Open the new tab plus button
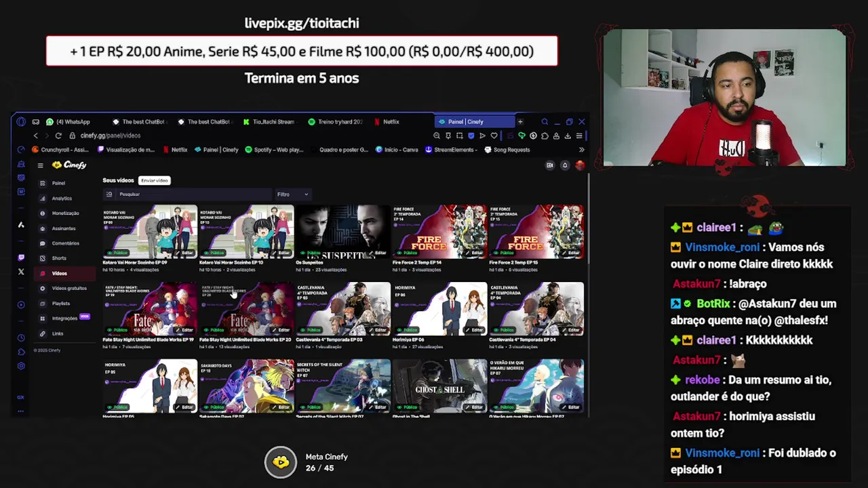The height and width of the screenshot is (488, 868). (x=520, y=122)
